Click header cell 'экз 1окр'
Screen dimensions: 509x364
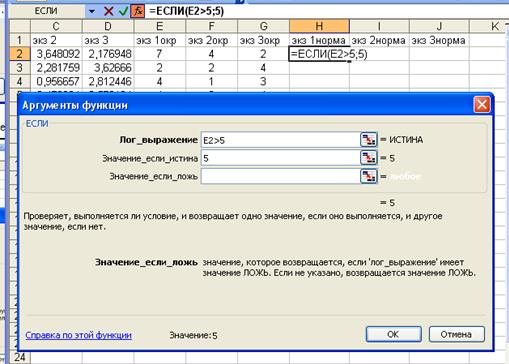click(x=160, y=40)
